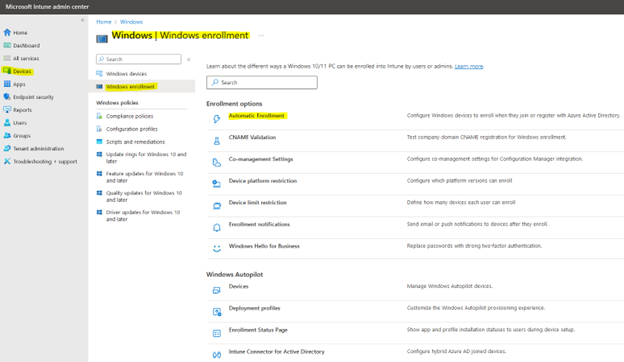Open Device limit restriction option

click(257, 202)
